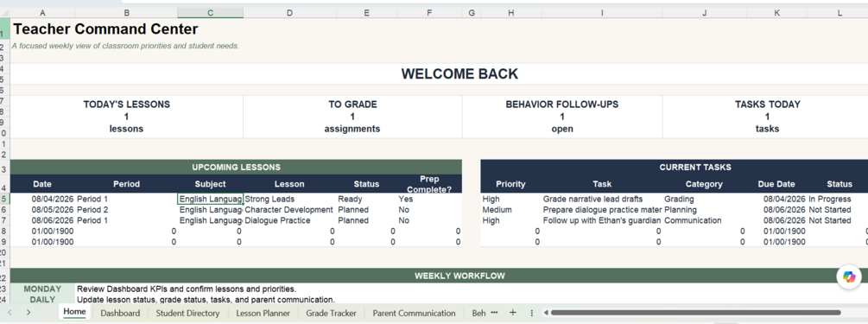Go to next sheet with right arrow

point(29,313)
